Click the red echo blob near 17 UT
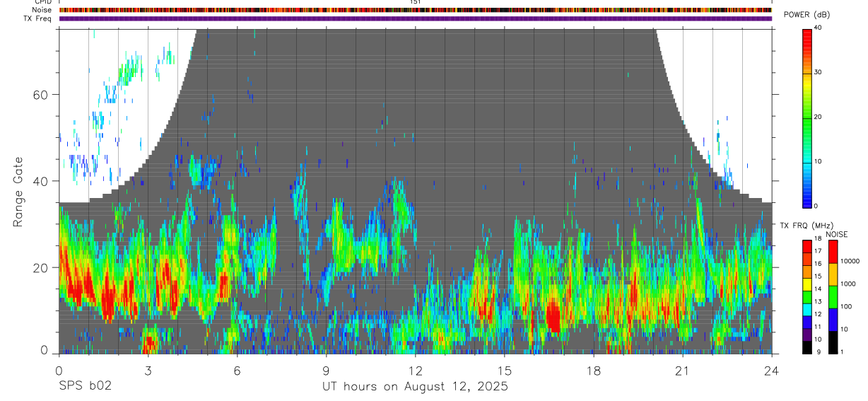Screen dimensions: 868x401 (553, 316)
